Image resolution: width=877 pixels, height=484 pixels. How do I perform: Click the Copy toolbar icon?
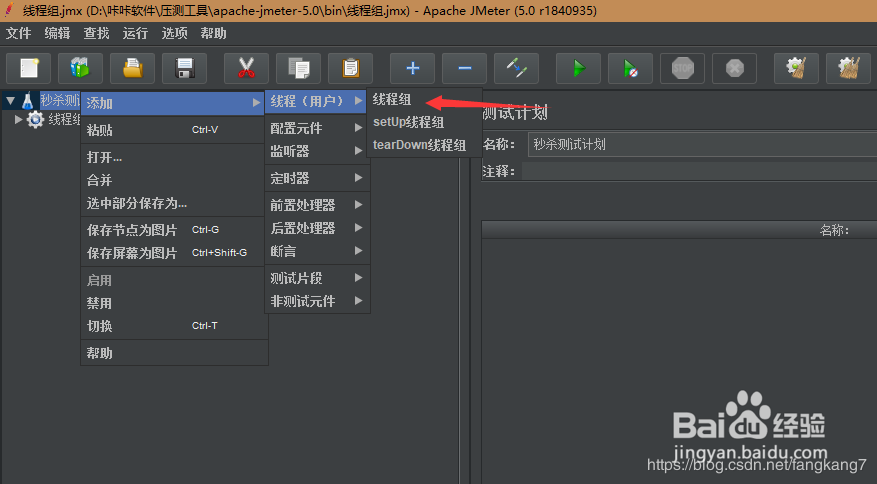point(298,68)
